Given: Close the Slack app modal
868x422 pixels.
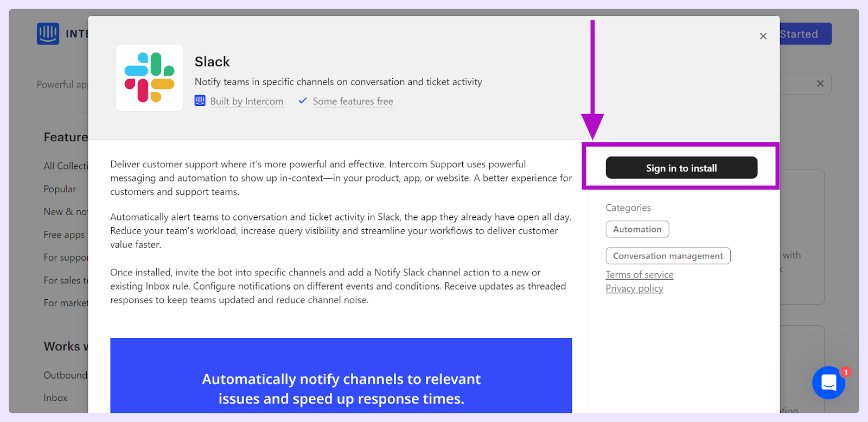Looking at the screenshot, I should tap(763, 36).
